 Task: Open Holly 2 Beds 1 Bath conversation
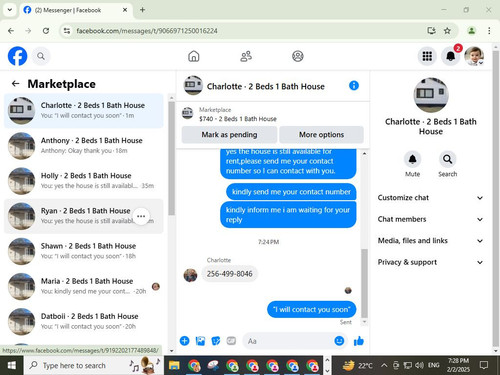(84, 181)
